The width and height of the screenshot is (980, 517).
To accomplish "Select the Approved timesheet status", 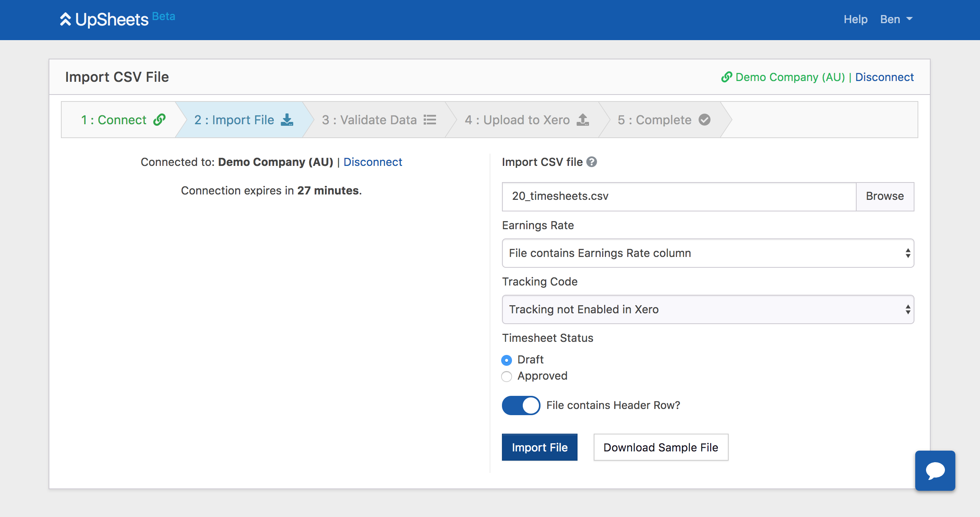I will (x=507, y=376).
